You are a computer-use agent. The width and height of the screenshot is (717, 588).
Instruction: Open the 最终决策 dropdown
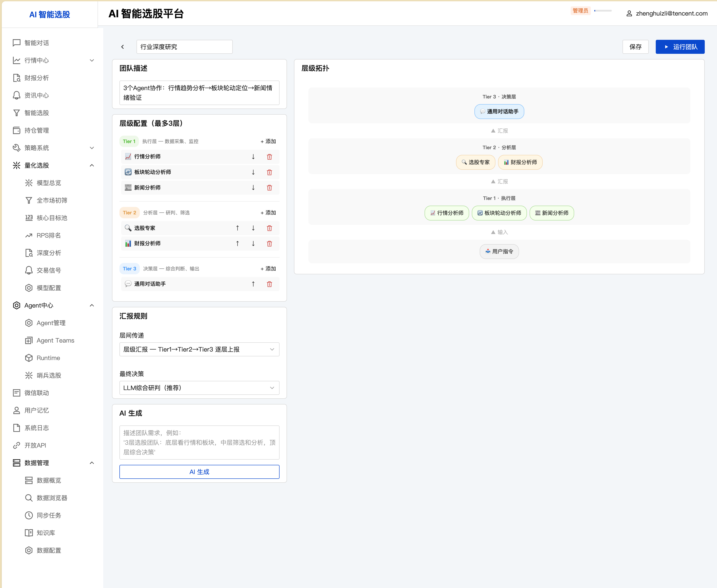tap(199, 388)
